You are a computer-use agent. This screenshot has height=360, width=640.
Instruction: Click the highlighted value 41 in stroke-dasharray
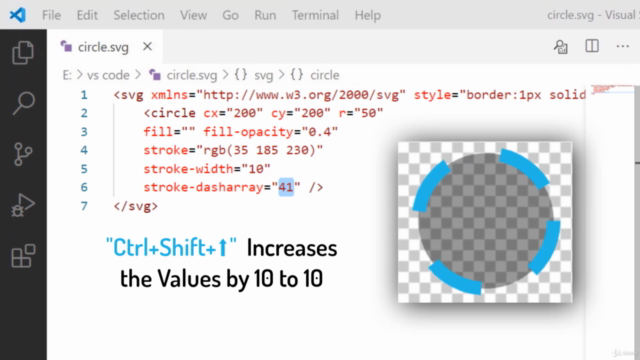click(286, 187)
